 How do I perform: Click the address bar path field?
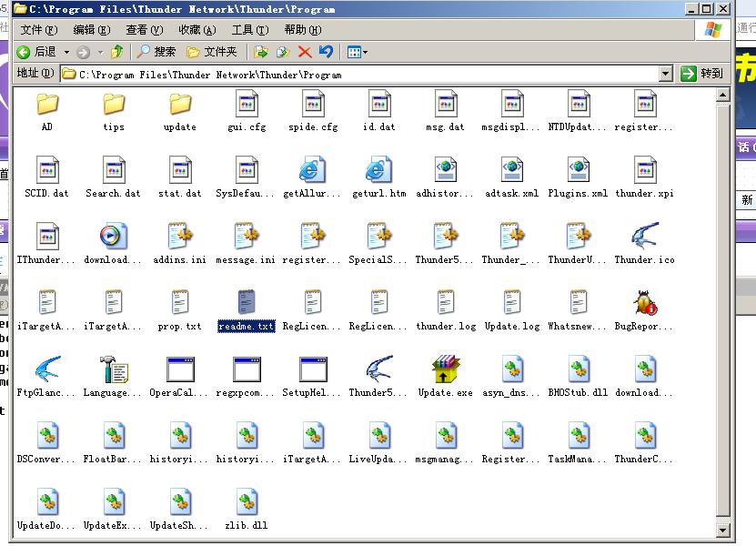click(x=364, y=75)
